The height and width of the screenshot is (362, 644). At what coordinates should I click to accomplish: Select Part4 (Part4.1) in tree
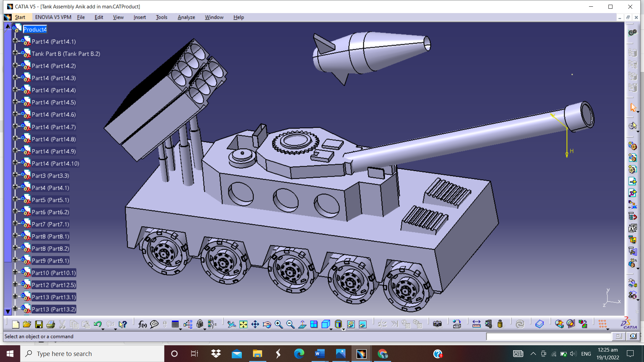pos(50,188)
